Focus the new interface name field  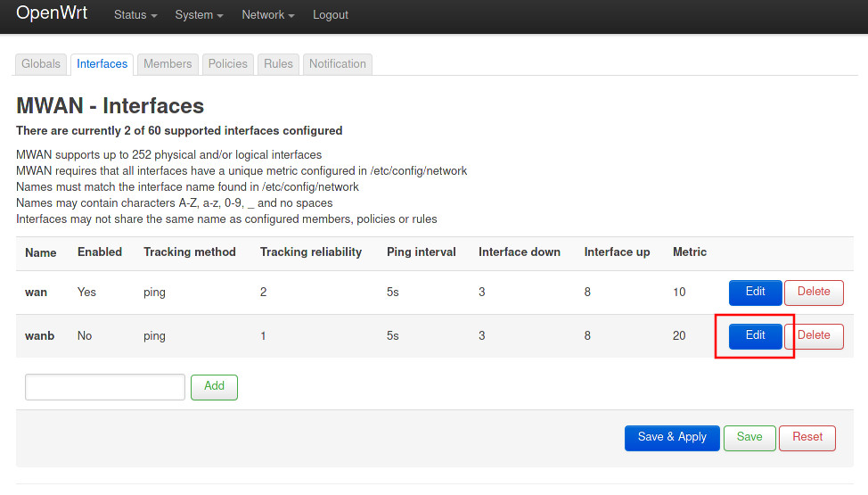click(105, 387)
